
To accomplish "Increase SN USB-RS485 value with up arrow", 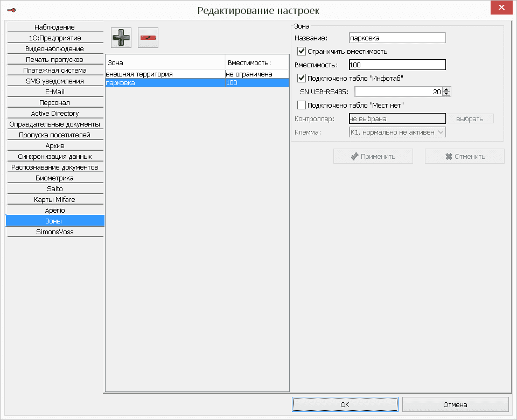I will (x=446, y=89).
